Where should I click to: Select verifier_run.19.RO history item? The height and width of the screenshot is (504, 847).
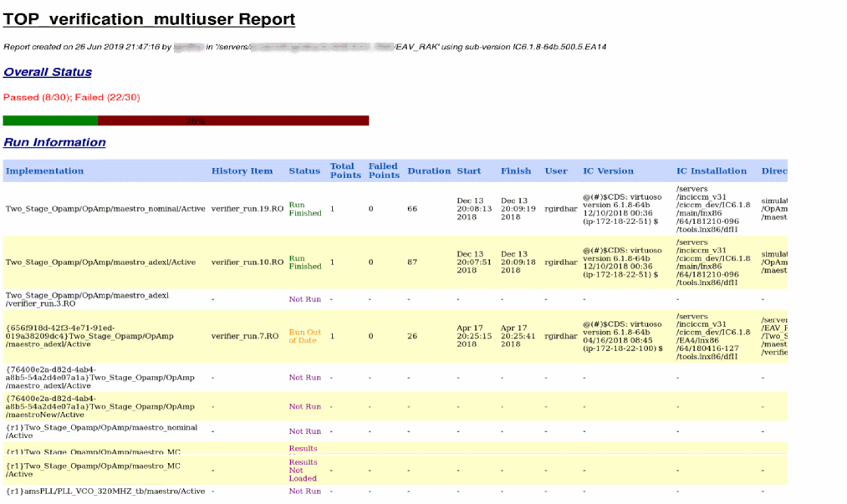pyautogui.click(x=247, y=208)
